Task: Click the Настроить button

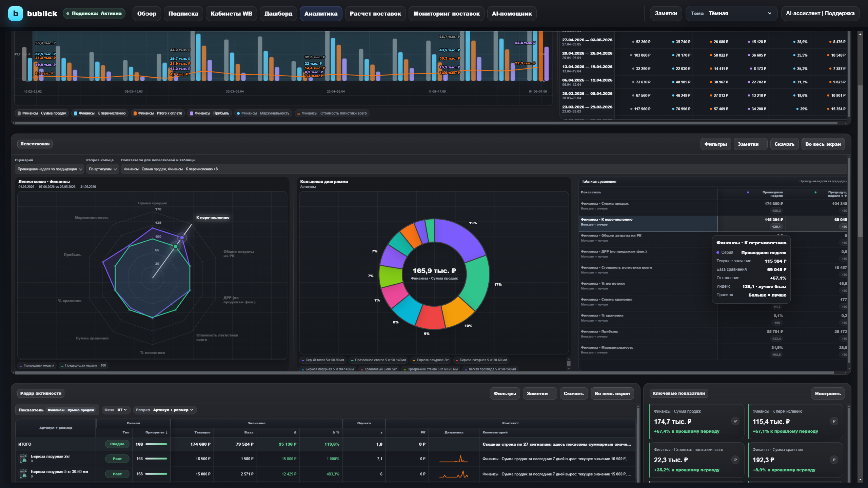Action: click(828, 393)
